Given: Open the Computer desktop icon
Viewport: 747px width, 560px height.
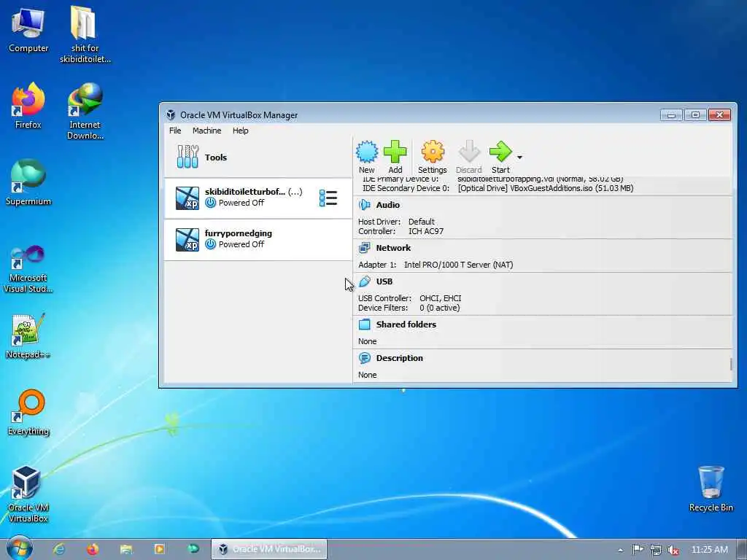Looking at the screenshot, I should coord(28,30).
